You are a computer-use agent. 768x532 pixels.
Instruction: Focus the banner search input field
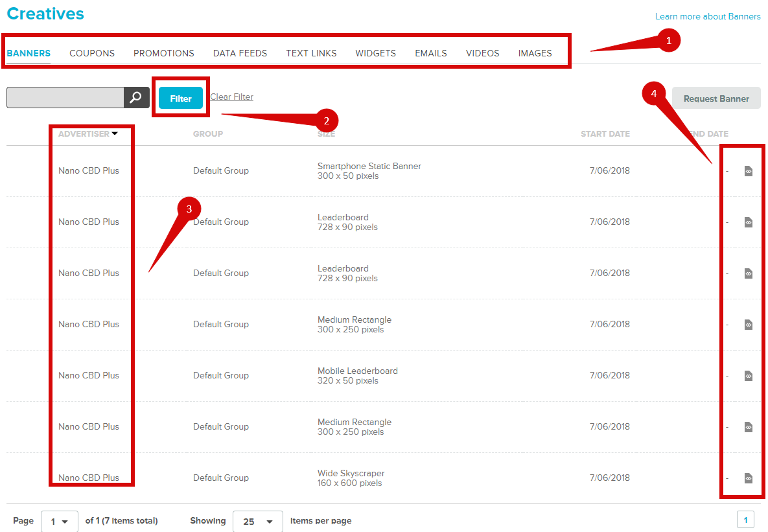65,98
